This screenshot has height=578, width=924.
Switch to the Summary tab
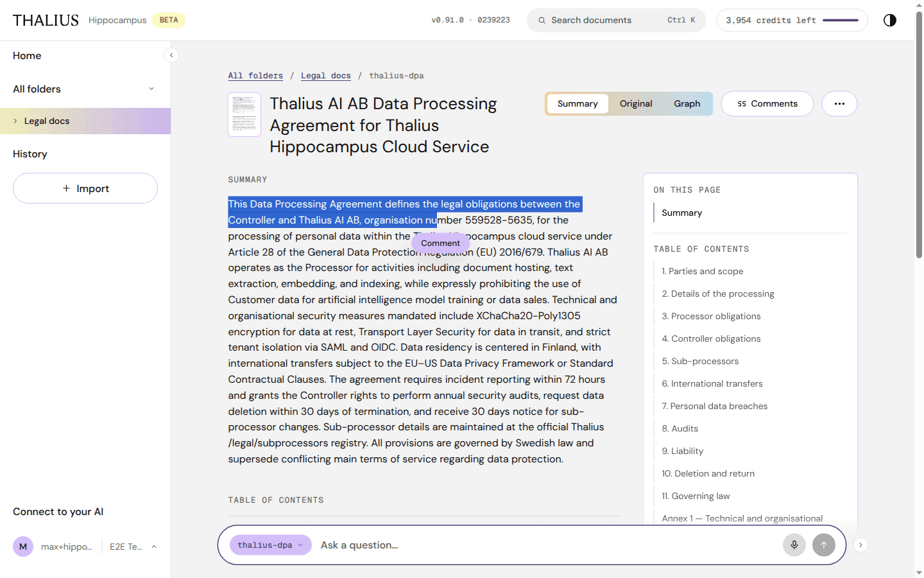point(577,104)
